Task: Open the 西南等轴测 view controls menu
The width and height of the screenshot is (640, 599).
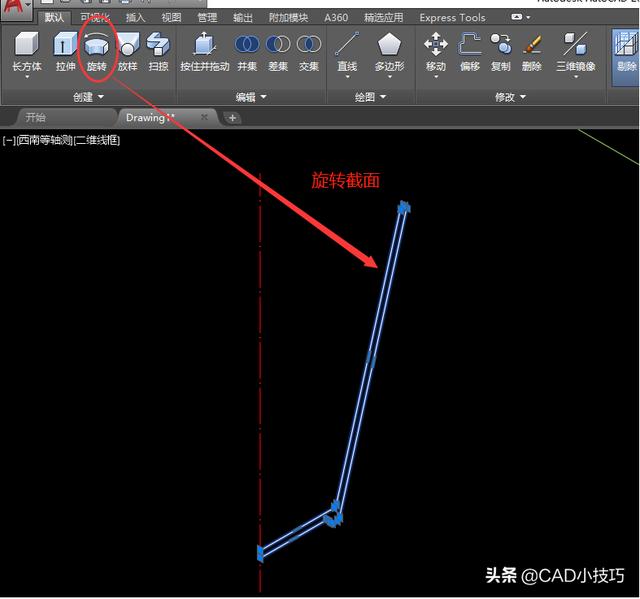Action: tap(44, 140)
